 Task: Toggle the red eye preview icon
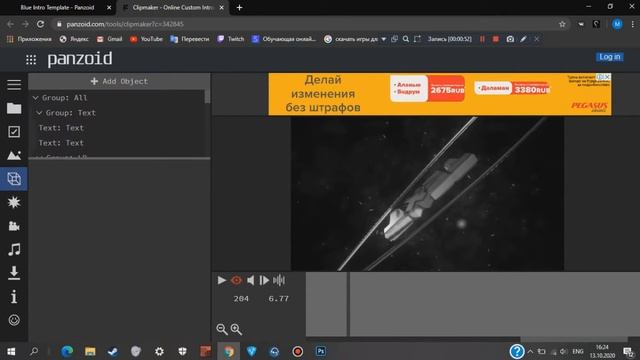point(236,280)
